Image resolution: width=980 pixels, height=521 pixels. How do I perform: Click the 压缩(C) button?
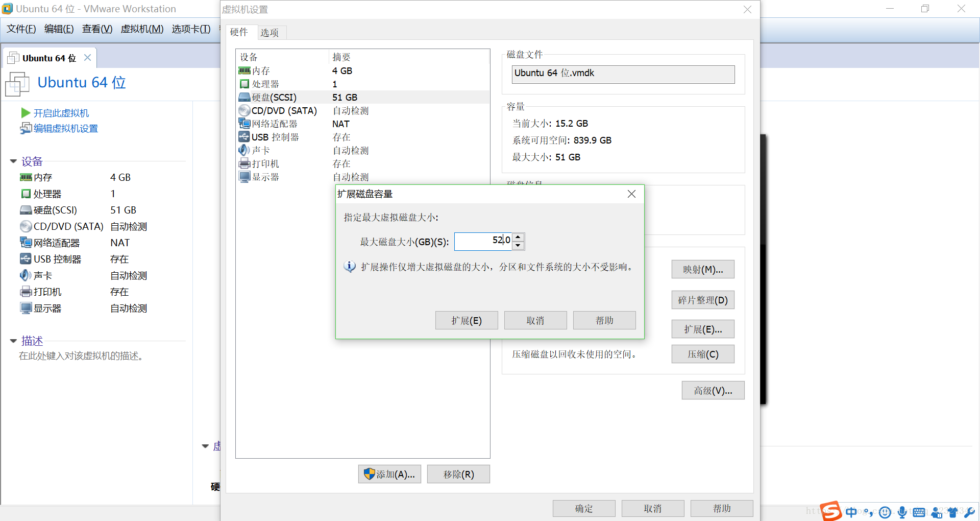point(703,354)
